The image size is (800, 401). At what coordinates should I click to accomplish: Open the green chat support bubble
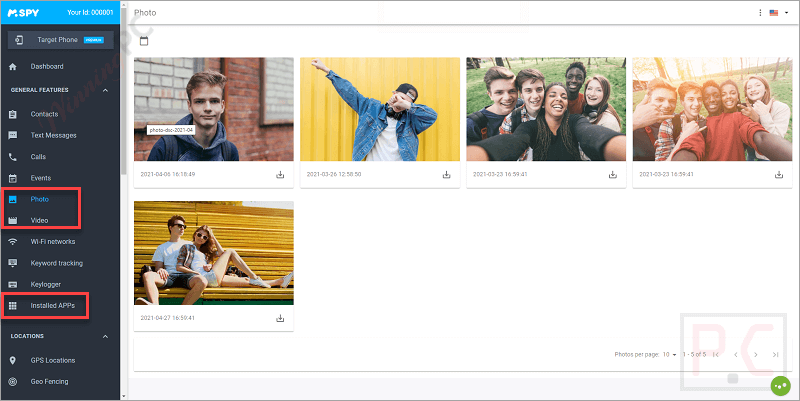779,386
